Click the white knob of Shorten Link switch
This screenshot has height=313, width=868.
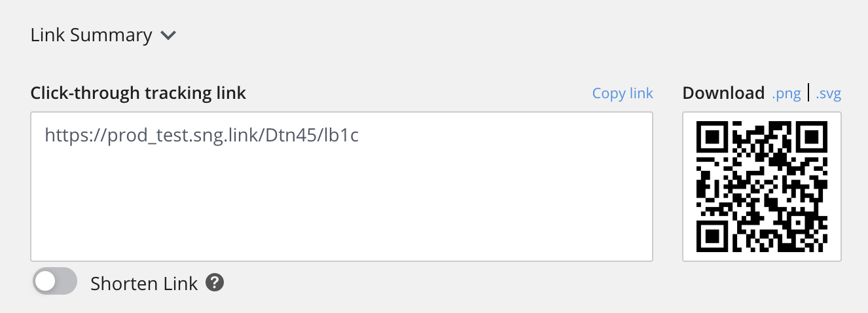point(46,282)
